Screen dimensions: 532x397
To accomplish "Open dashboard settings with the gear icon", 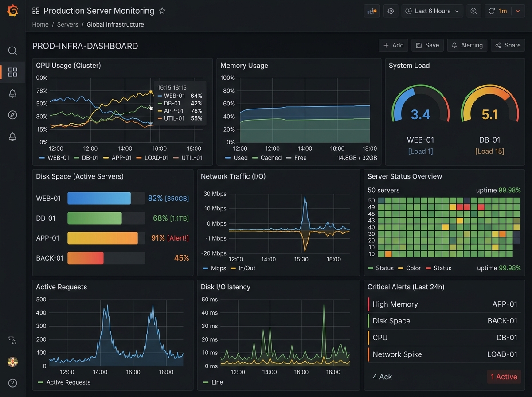I will (x=391, y=11).
